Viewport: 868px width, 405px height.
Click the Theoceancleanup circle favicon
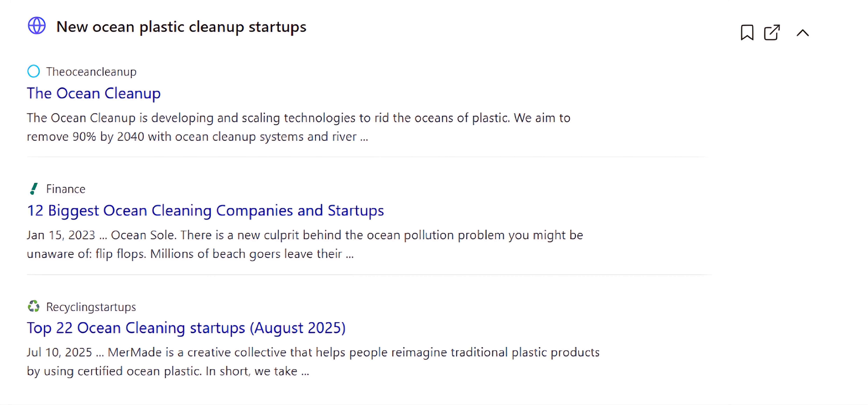point(34,71)
